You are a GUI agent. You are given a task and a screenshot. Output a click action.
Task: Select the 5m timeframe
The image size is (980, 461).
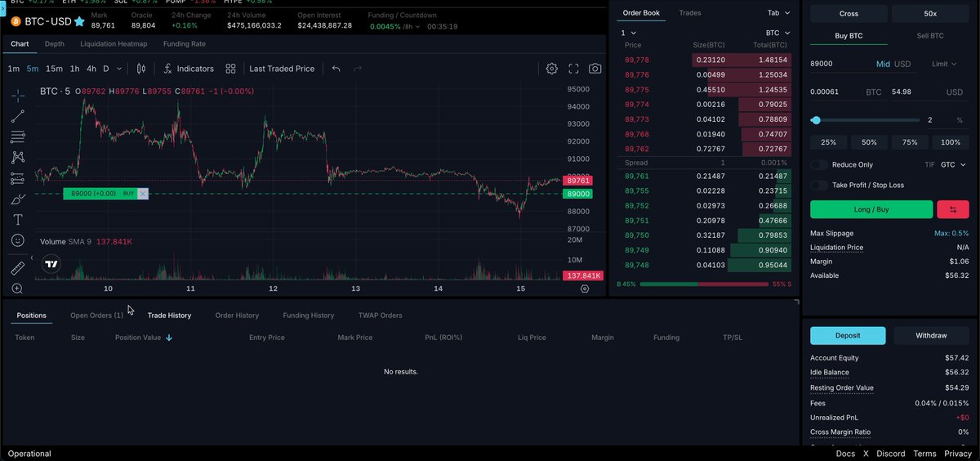click(x=32, y=69)
